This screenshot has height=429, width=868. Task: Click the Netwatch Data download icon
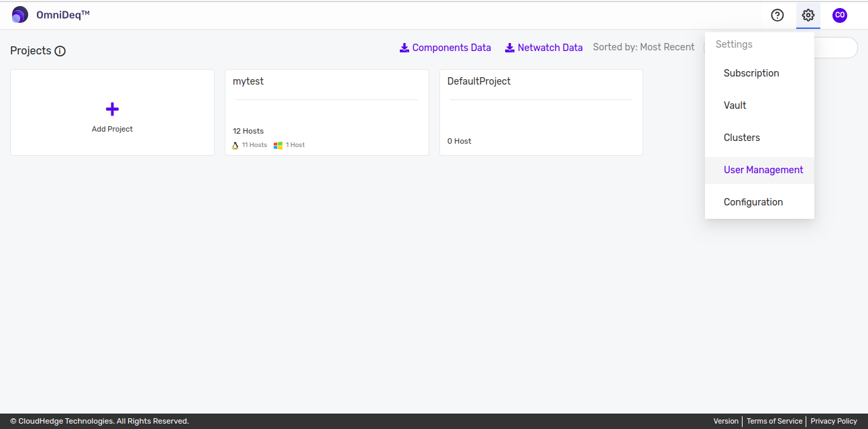(510, 48)
